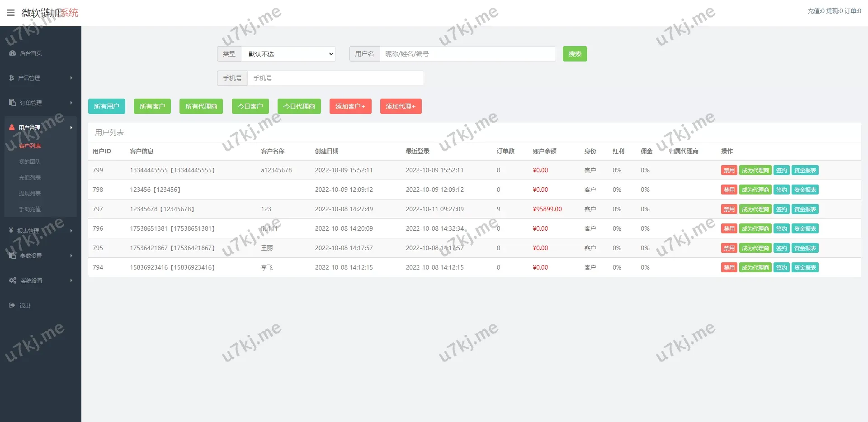Click the user icon beside 用户管理
This screenshot has width=868, height=422.
coord(12,128)
